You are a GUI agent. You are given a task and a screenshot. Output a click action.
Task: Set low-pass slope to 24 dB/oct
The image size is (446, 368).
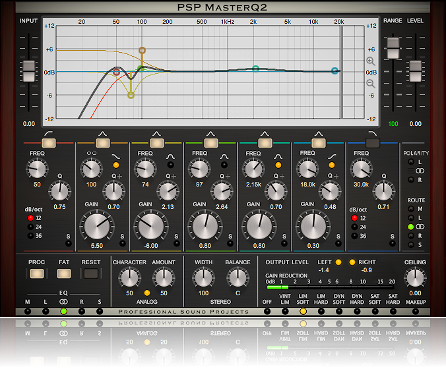click(x=355, y=227)
